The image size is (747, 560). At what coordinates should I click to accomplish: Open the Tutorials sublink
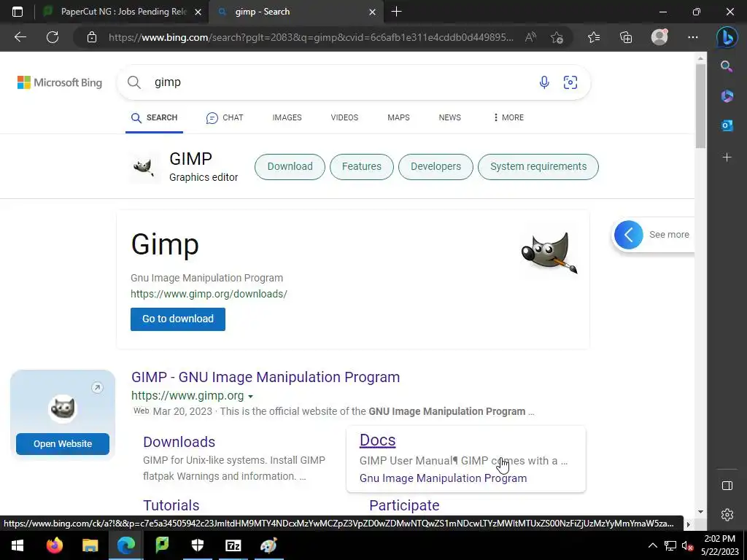tap(171, 505)
